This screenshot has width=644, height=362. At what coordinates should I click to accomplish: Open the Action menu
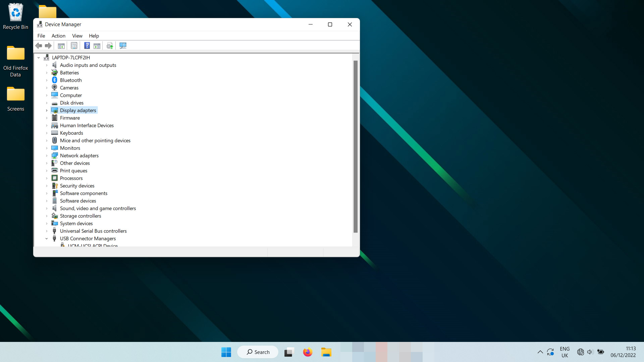(x=58, y=35)
